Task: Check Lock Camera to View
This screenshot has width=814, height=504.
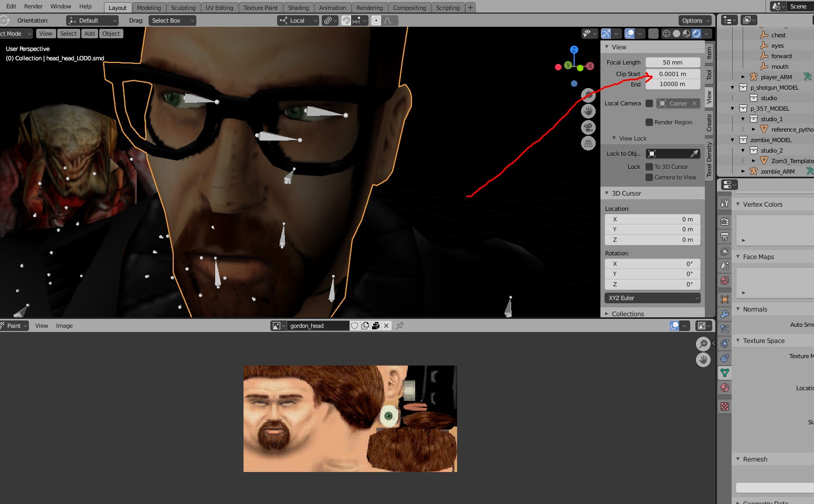Action: [649, 177]
